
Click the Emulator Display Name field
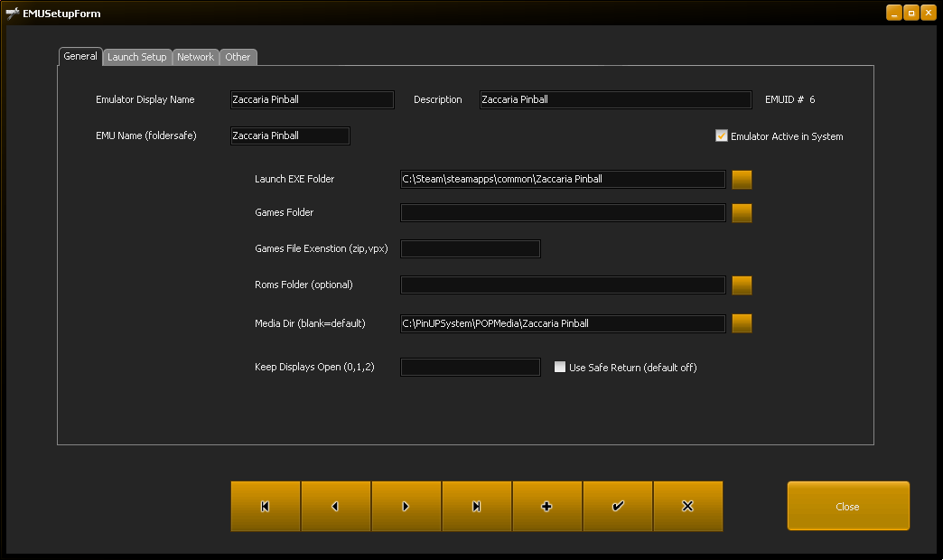coord(312,99)
